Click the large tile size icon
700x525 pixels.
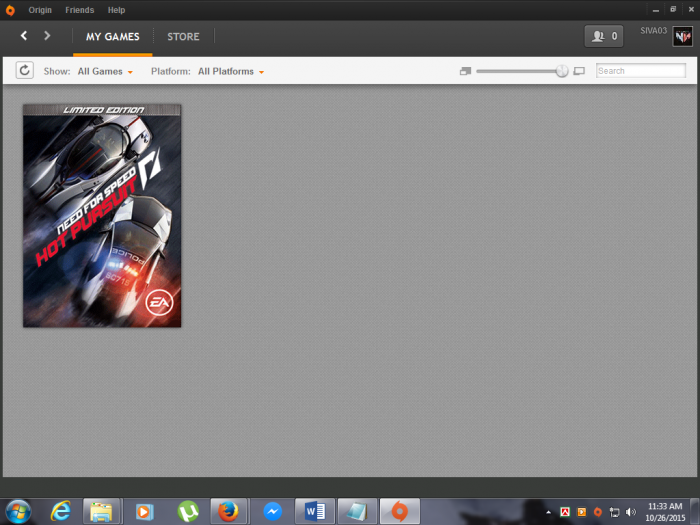pos(579,71)
